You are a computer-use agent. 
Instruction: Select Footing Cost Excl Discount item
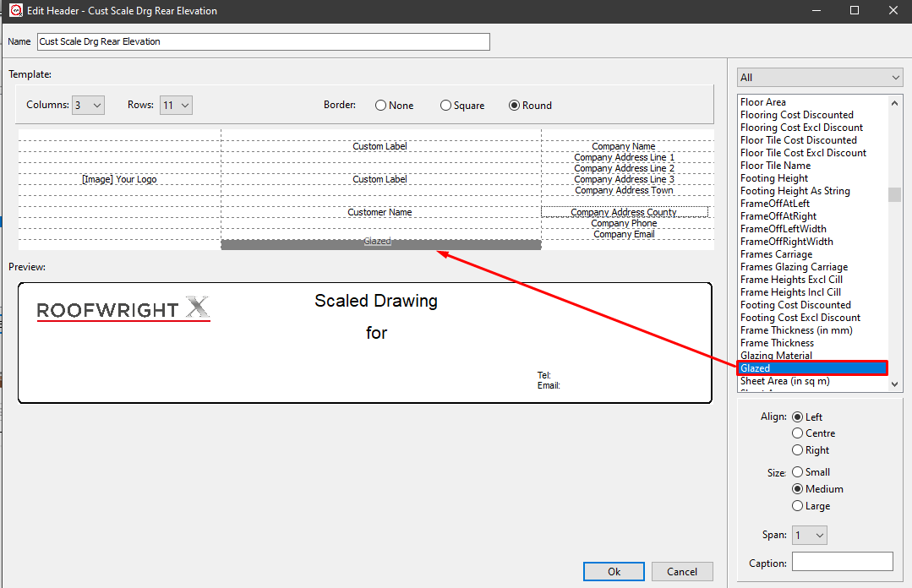(800, 318)
